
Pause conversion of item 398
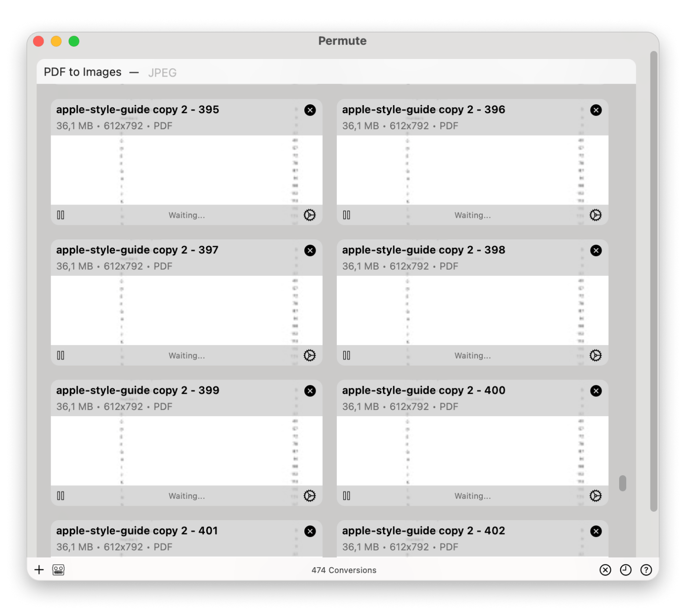(x=347, y=355)
